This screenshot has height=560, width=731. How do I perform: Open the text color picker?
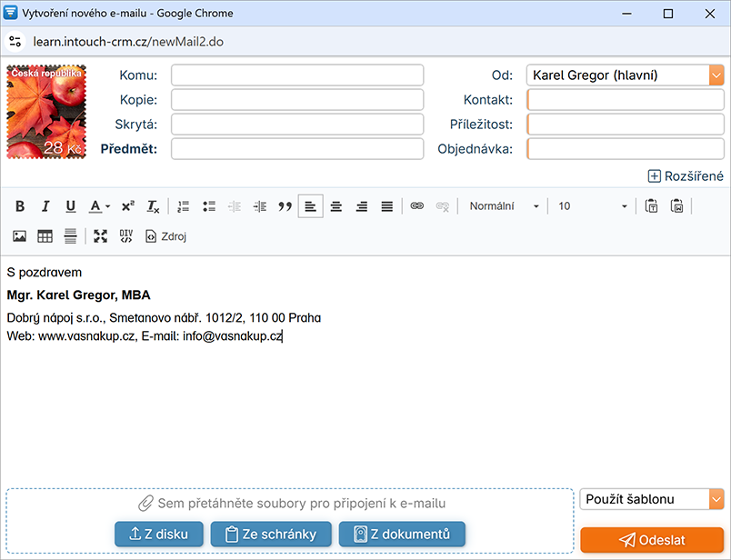[x=99, y=206]
